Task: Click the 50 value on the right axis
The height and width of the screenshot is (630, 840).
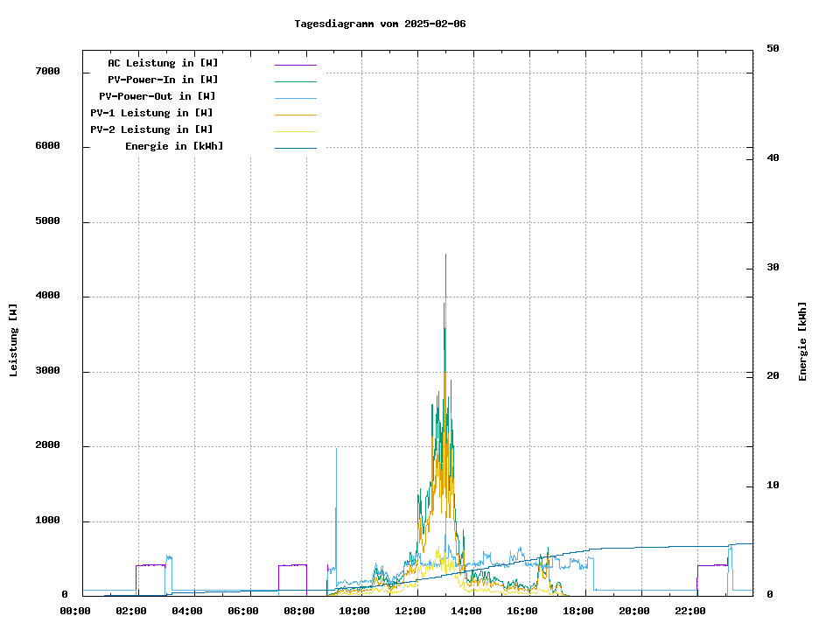Action: coord(773,49)
